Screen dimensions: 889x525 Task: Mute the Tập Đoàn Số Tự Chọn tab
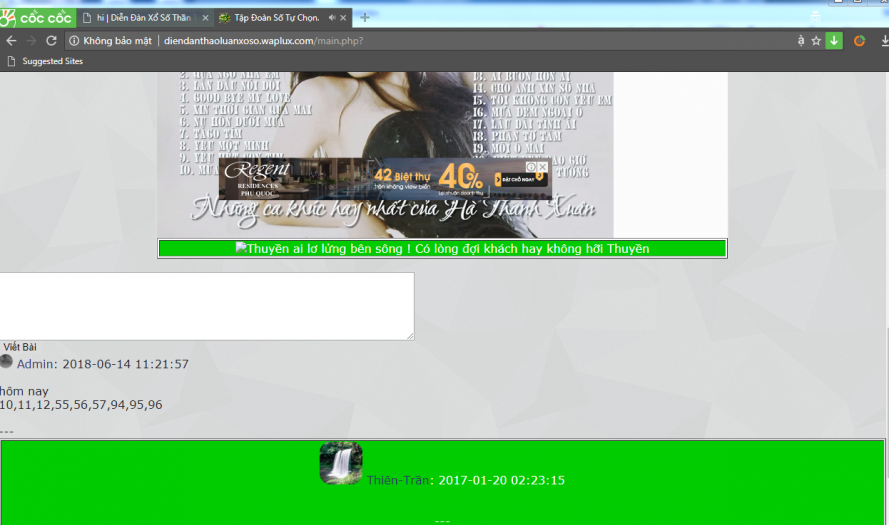click(x=332, y=18)
